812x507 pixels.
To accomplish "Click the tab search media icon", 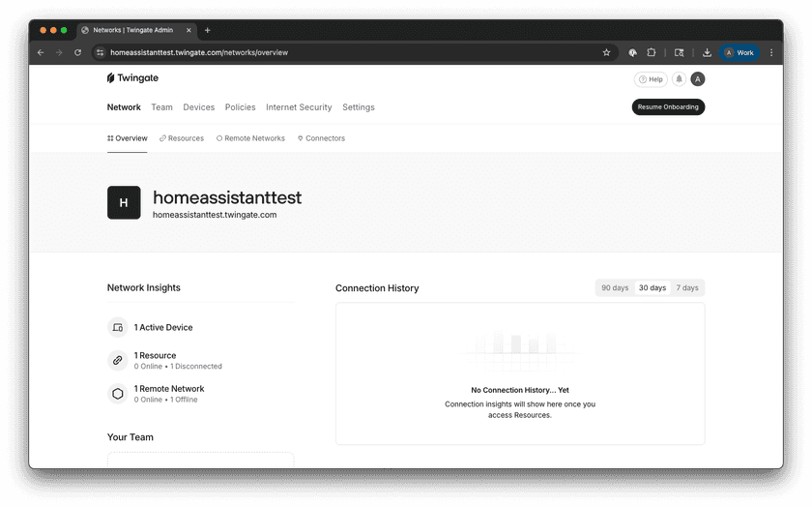I will [x=679, y=52].
